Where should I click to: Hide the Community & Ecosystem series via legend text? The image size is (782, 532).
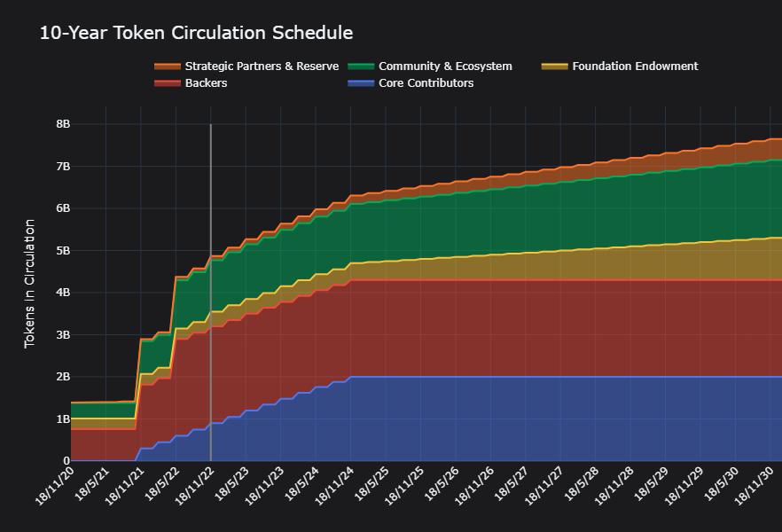(445, 66)
